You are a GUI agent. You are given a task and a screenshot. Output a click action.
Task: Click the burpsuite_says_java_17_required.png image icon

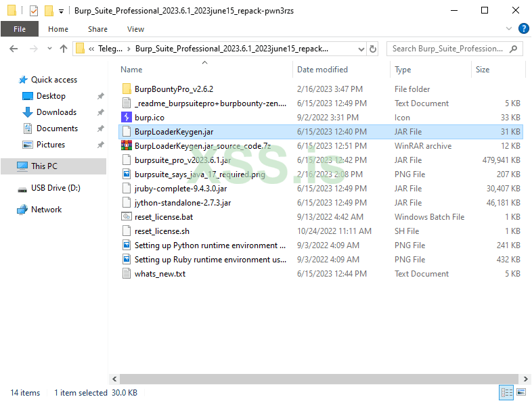coord(127,174)
